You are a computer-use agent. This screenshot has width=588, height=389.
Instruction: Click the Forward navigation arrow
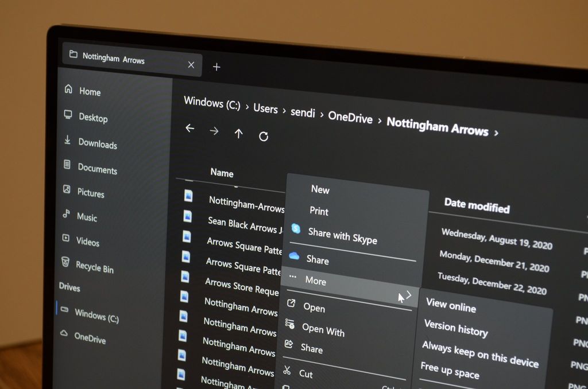214,130
